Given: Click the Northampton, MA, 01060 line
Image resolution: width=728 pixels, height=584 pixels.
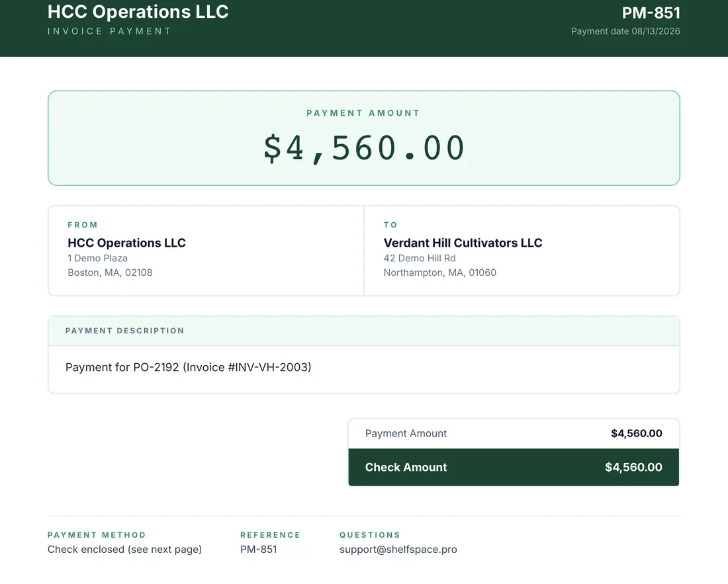Looking at the screenshot, I should click(439, 272).
